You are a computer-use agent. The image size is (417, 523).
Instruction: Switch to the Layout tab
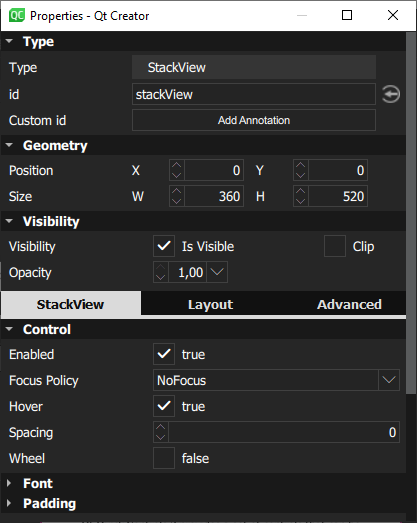210,304
